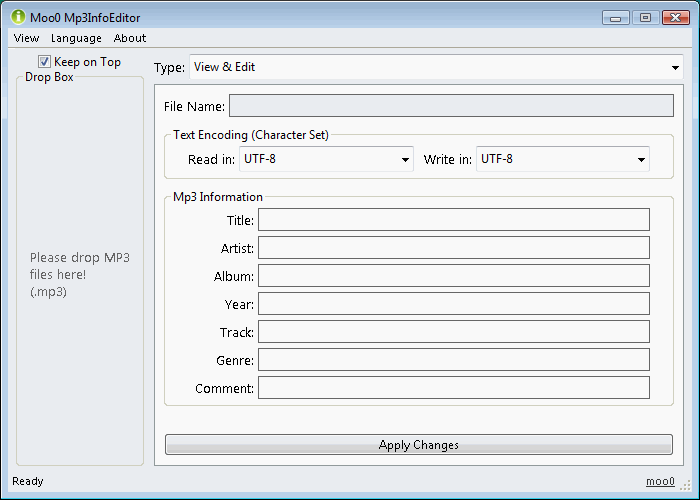
Task: Click the Moo0 Mp3InfoEditor app icon
Action: coord(18,17)
